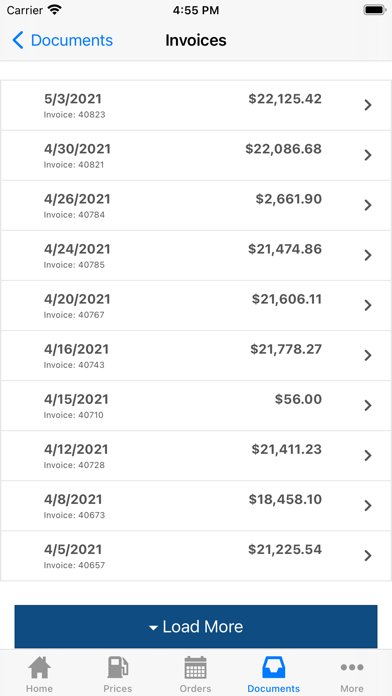Select invoice 40743 from 4/16/2021
This screenshot has width=392, height=696.
coord(196,356)
